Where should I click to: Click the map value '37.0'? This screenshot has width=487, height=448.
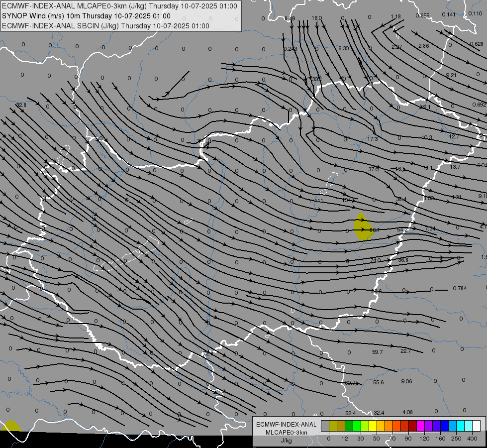(x=373, y=169)
